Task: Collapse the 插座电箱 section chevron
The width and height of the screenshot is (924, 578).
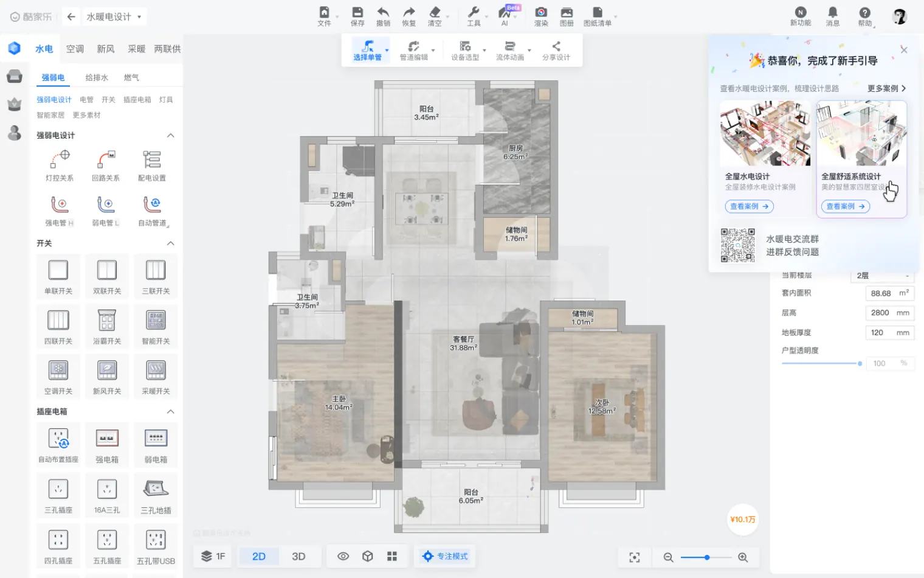Action: (171, 412)
